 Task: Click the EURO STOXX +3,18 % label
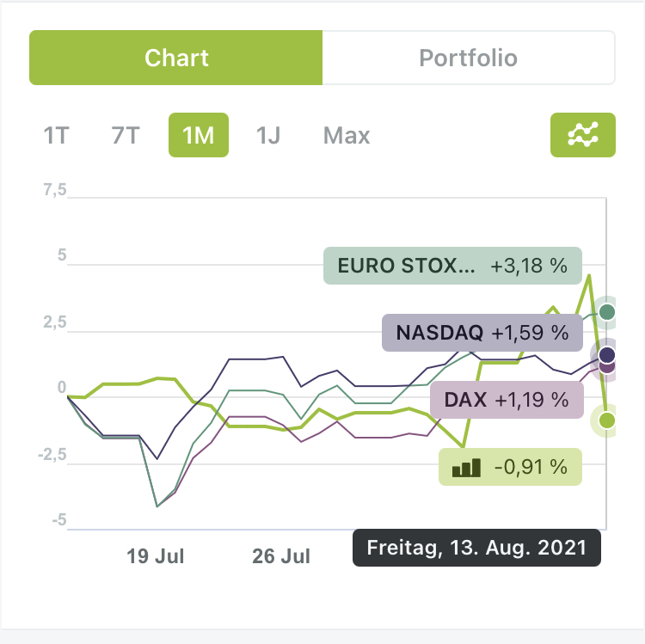pos(452,266)
